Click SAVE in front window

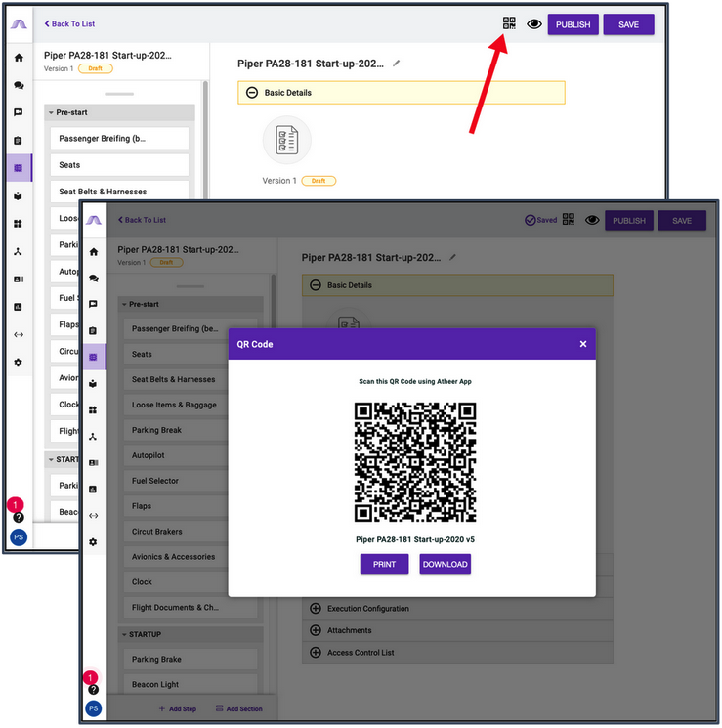pyautogui.click(x=682, y=221)
